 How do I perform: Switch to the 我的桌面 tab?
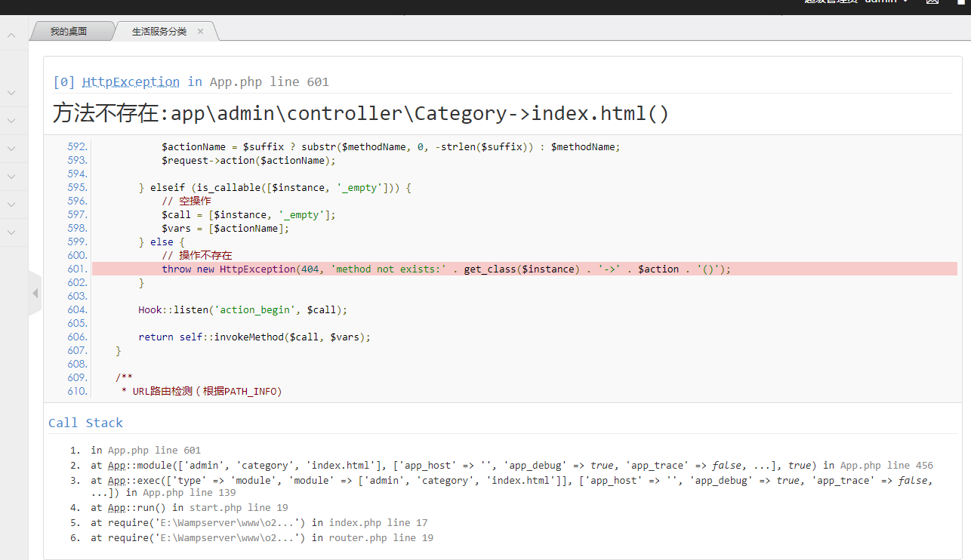69,31
